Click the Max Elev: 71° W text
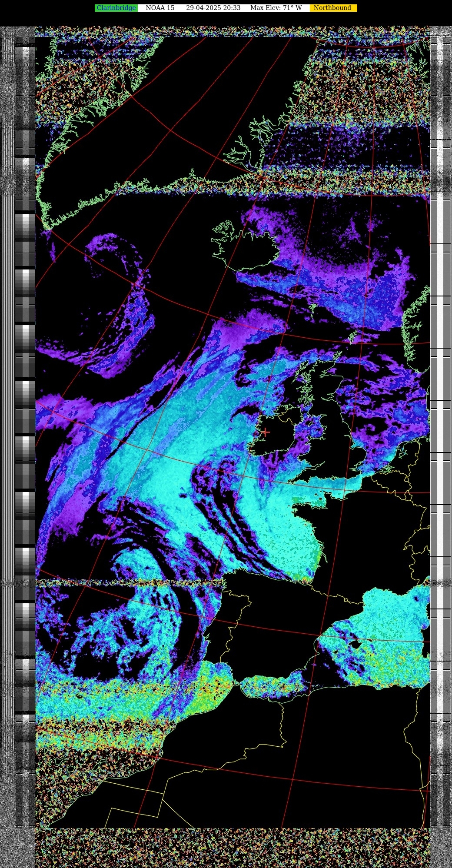Screen dimensions: 452x868 [x=276, y=8]
